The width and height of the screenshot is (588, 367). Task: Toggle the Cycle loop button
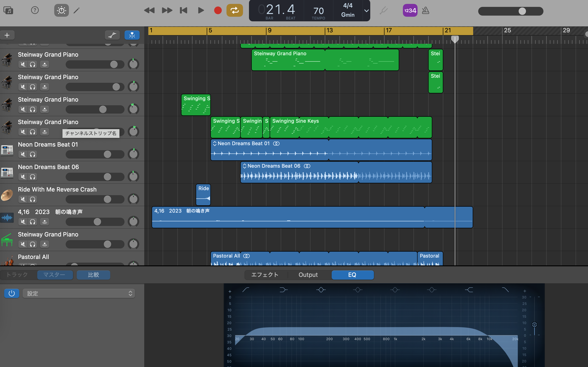pyautogui.click(x=235, y=11)
